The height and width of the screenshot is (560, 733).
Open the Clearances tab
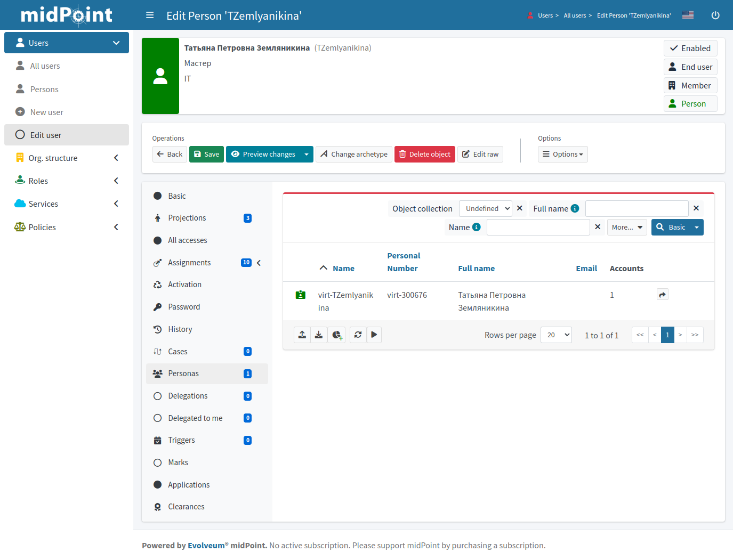207,507
